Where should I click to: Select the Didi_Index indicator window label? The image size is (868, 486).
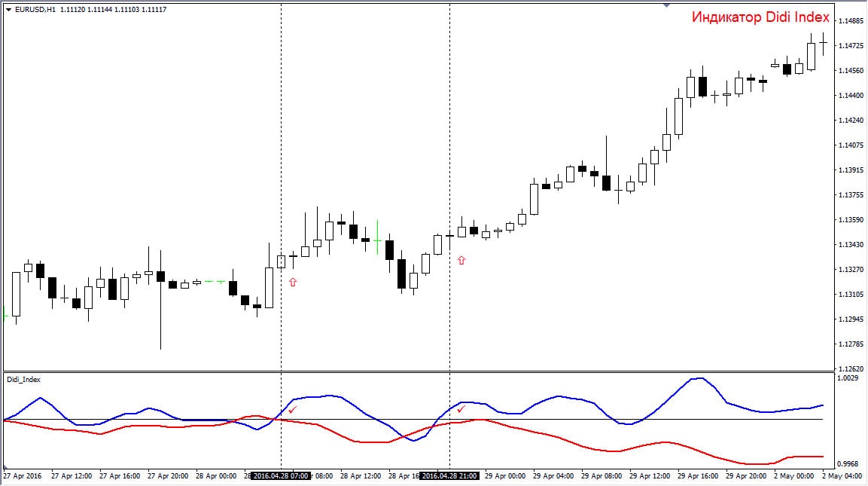[x=23, y=380]
